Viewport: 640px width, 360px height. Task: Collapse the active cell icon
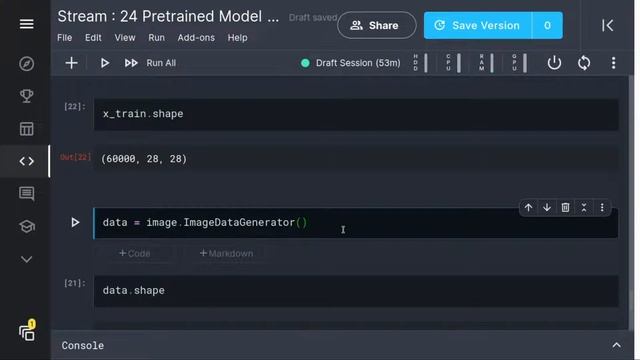[x=584, y=207]
